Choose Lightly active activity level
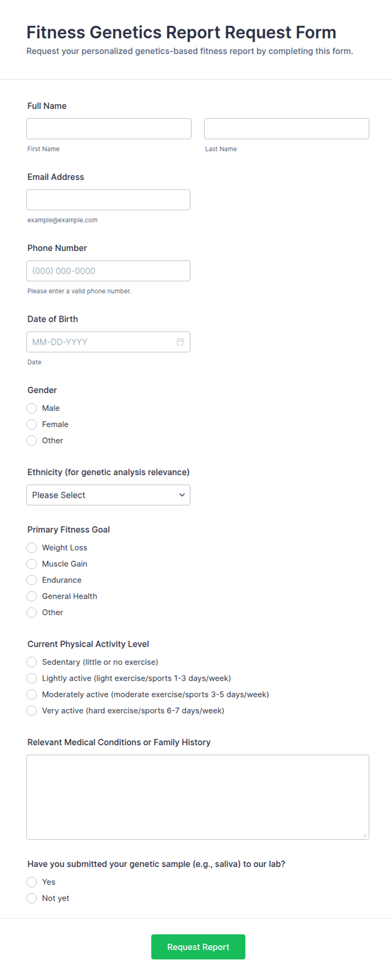Image resolution: width=392 pixels, height=980 pixels. coord(32,678)
